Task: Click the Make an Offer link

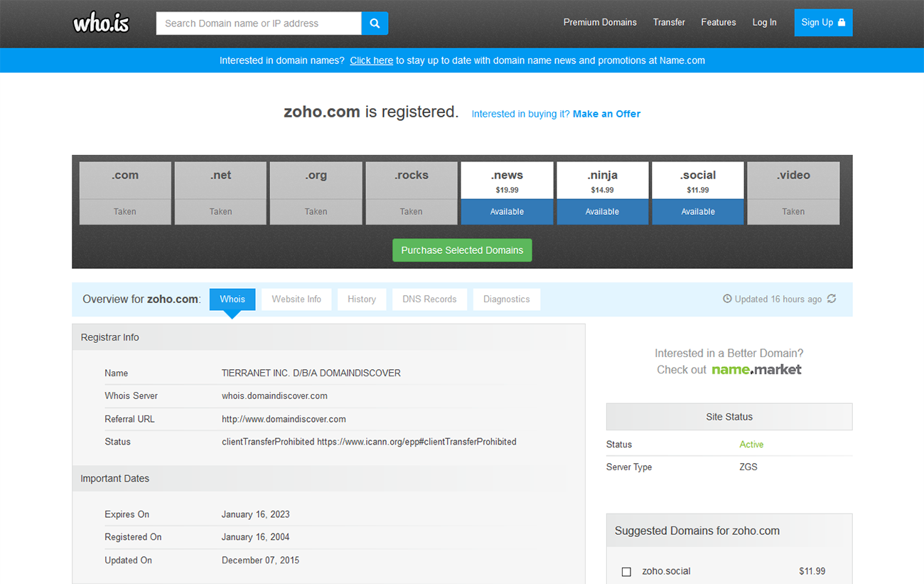Action: pyautogui.click(x=606, y=114)
